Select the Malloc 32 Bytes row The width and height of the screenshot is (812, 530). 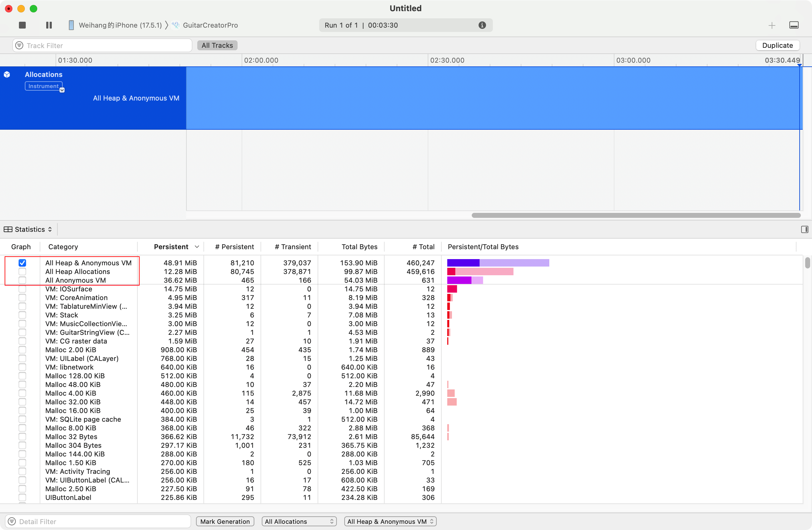tap(401, 437)
